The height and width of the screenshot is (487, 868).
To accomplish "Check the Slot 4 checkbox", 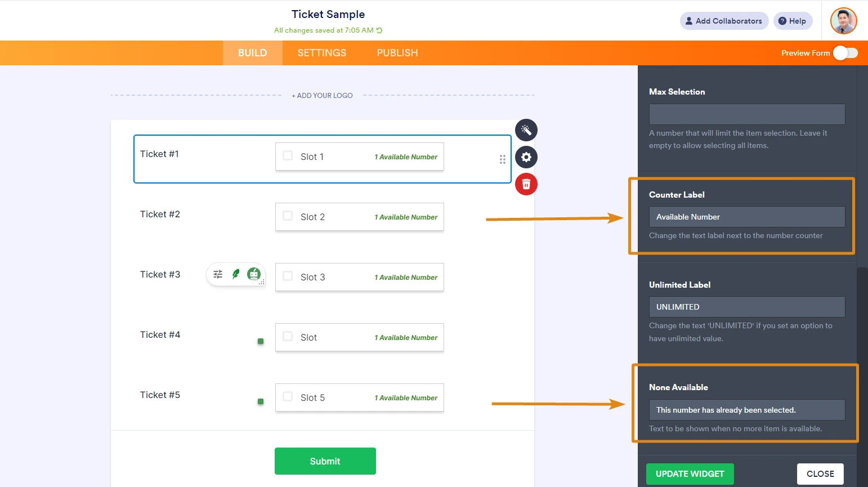I will coord(288,337).
